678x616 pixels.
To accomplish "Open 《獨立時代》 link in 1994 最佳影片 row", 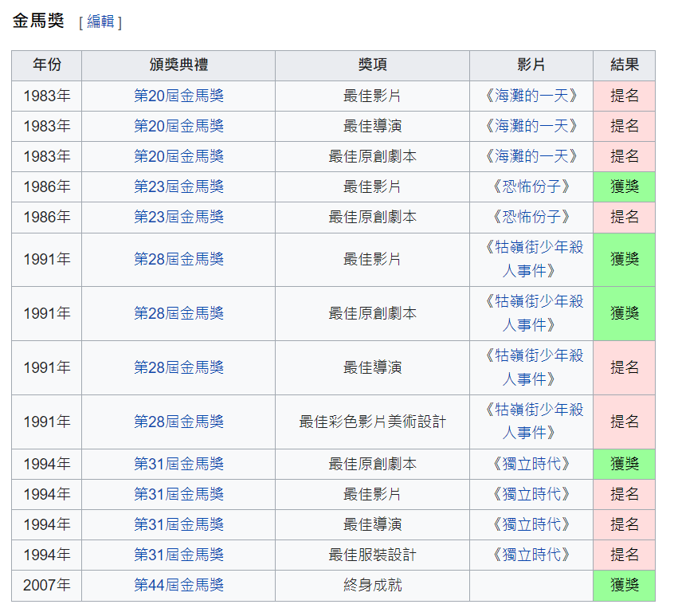I will coord(531,494).
